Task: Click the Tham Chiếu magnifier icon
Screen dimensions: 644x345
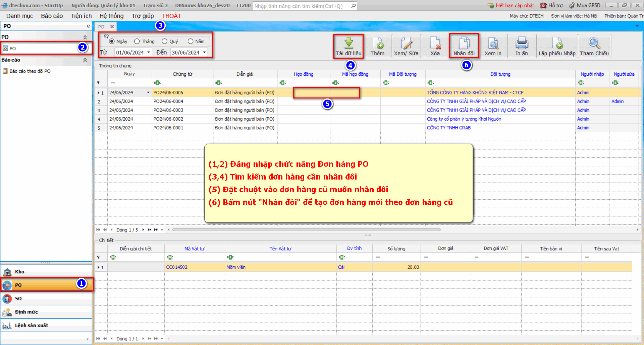Action: point(594,44)
